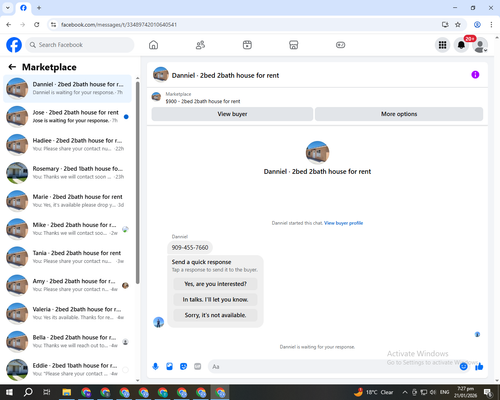
Task: Record a voice clip with microphone icon
Action: 155,367
